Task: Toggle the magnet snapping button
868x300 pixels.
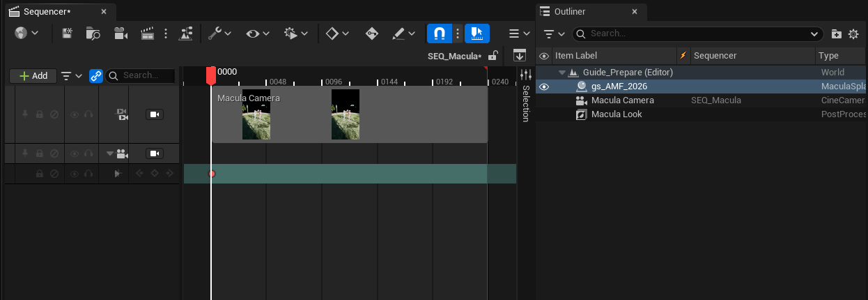Action: pos(439,33)
